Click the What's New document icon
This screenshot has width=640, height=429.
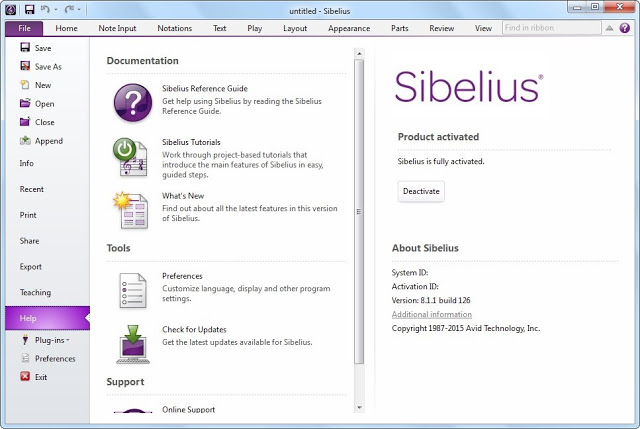click(131, 211)
